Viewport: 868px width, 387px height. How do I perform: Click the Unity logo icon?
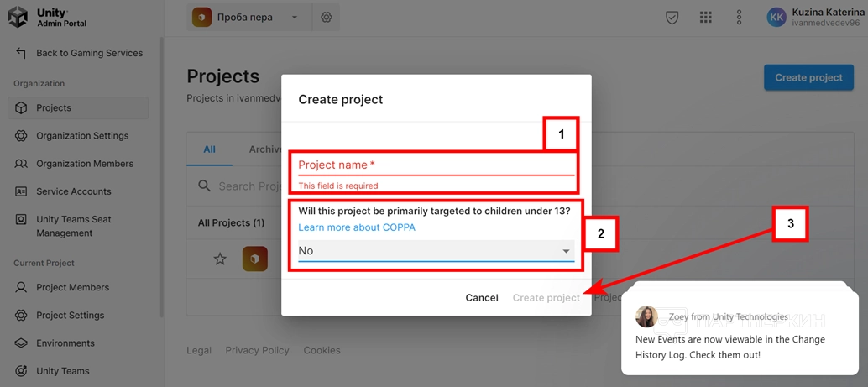tap(18, 18)
